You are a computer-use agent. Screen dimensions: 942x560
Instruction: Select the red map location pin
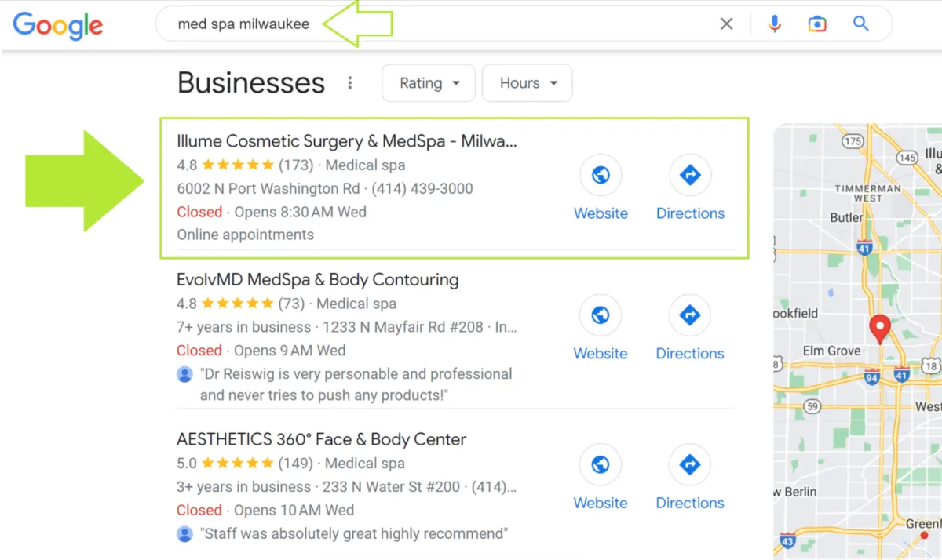point(880,329)
